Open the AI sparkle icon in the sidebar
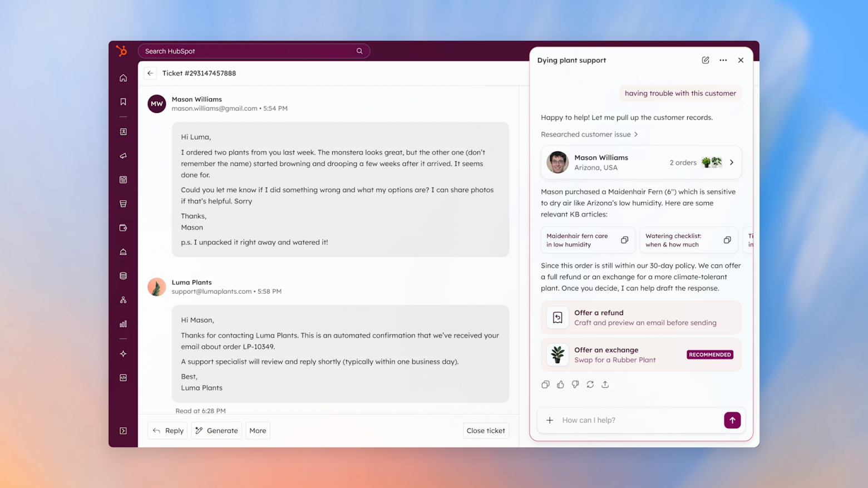Screen dimensions: 868x488 tap(123, 353)
